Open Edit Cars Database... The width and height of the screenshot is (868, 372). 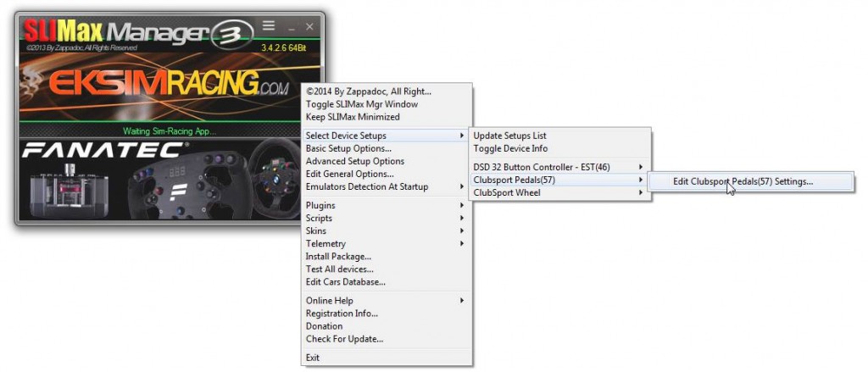pos(386,282)
